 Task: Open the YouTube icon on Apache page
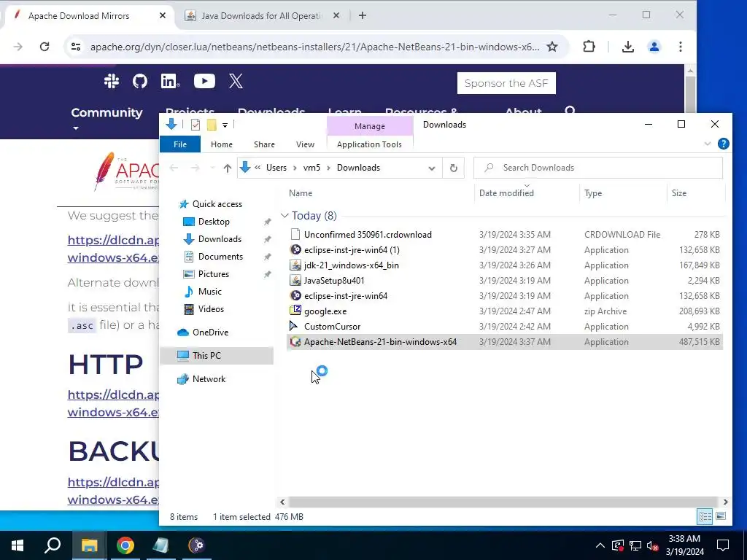tap(204, 81)
